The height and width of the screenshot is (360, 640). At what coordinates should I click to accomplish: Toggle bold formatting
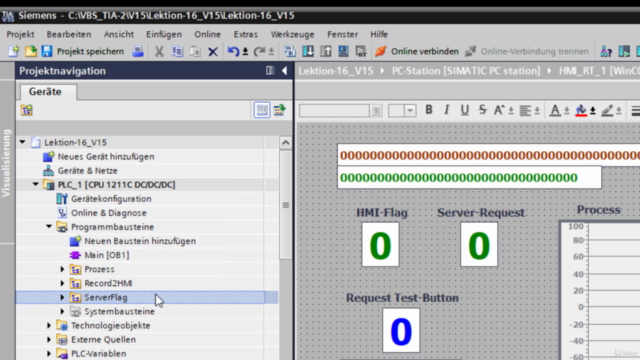(429, 110)
